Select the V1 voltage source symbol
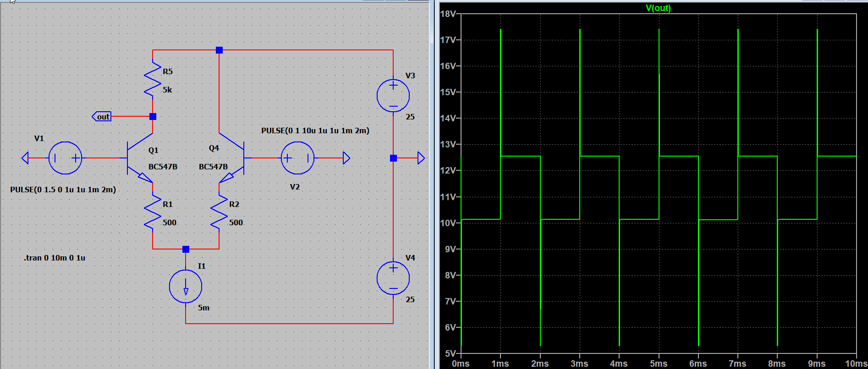Image resolution: width=868 pixels, height=369 pixels. pyautogui.click(x=65, y=158)
